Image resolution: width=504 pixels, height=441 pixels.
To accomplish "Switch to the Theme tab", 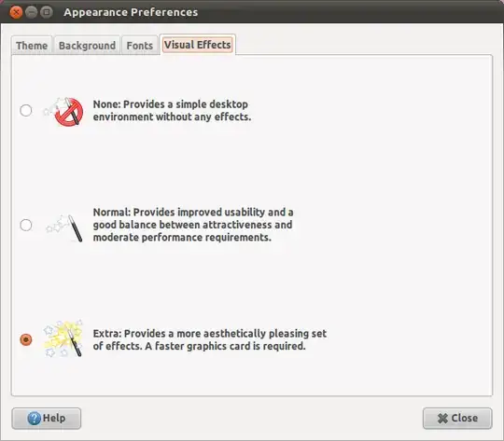I will (x=32, y=46).
